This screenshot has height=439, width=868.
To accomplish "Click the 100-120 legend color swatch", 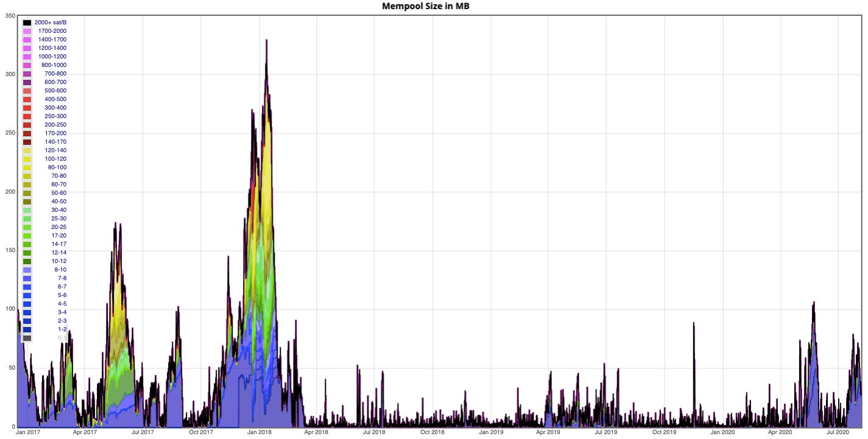I will point(27,159).
